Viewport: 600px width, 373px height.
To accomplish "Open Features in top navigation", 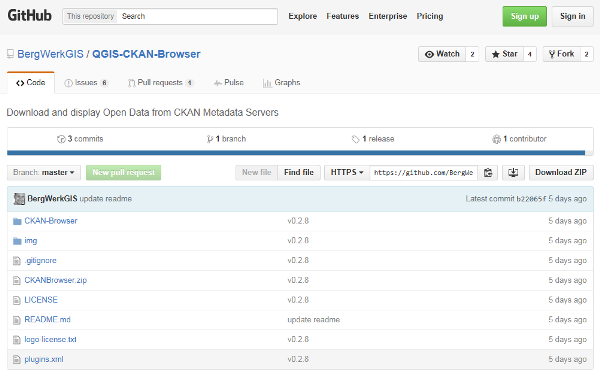I will click(342, 16).
